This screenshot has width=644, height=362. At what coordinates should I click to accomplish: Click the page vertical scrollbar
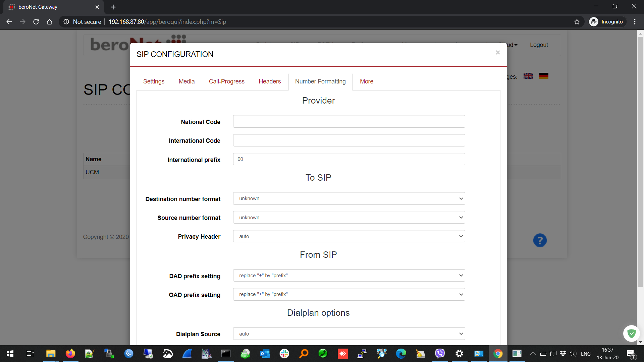[x=640, y=161]
